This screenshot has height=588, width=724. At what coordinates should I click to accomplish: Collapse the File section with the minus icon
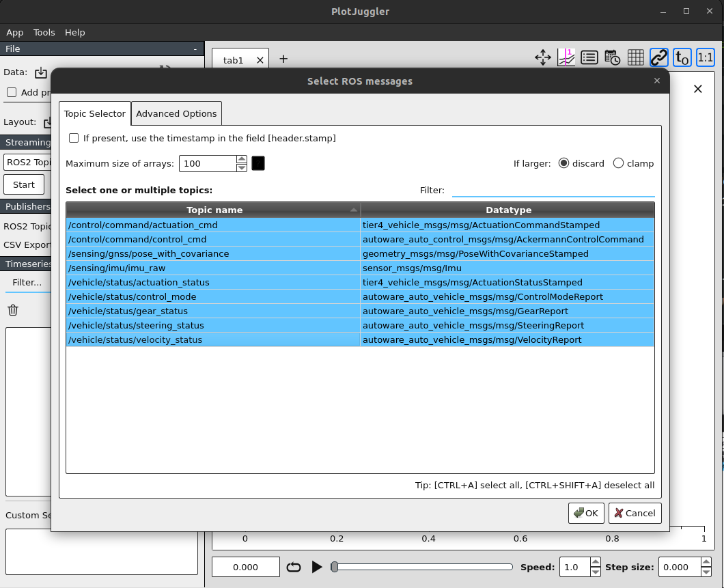(195, 49)
